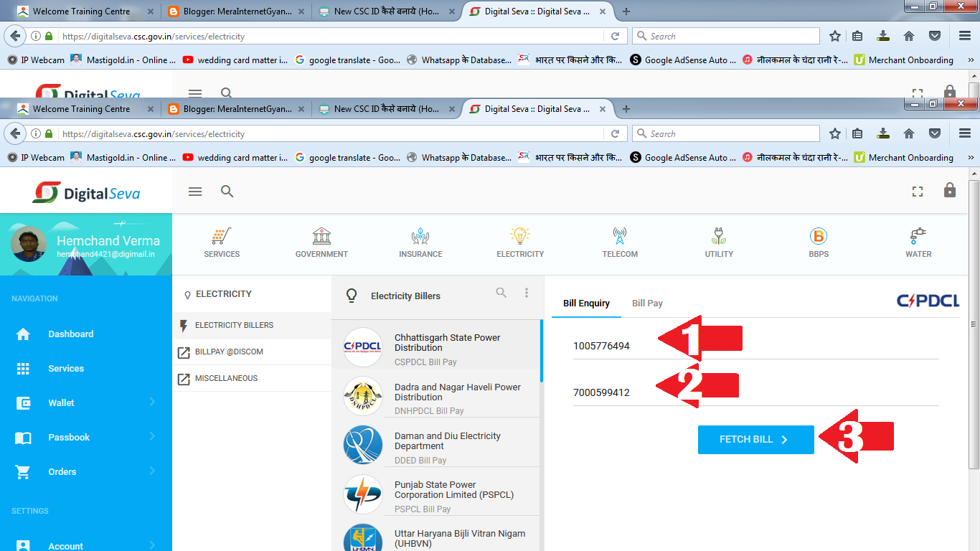
Task: Click the biller list vertical scrollbar
Action: (x=542, y=352)
